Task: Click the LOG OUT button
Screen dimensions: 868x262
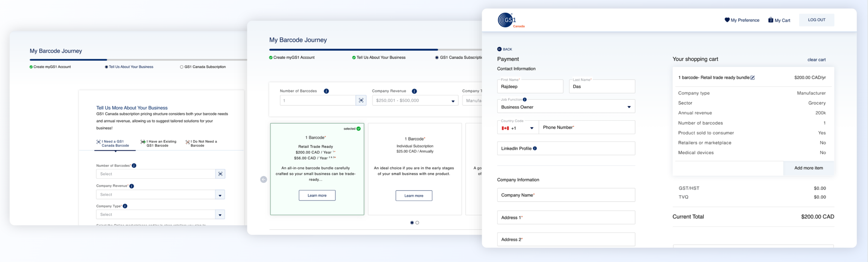Action: point(816,20)
